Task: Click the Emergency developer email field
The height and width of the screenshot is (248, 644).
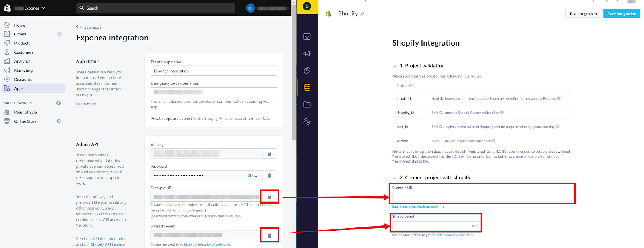Action: pos(214,92)
